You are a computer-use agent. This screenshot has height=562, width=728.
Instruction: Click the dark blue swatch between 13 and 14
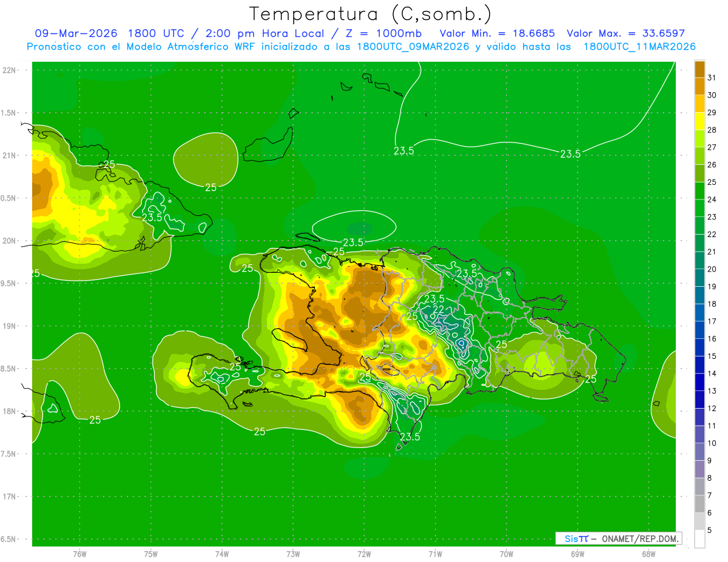(x=699, y=383)
